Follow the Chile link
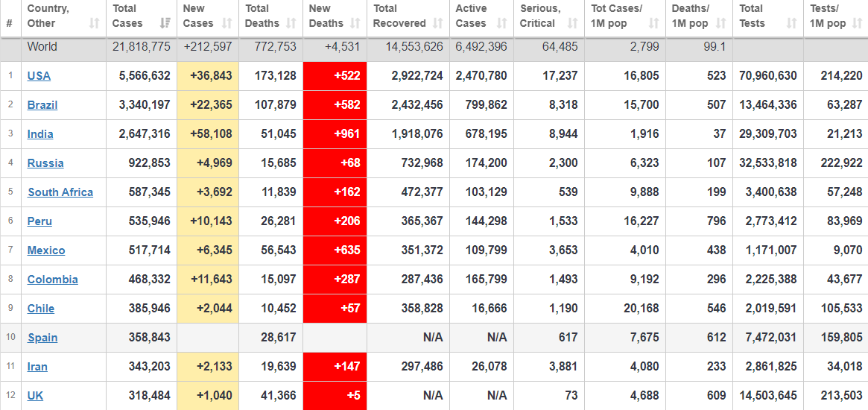This screenshot has height=410, width=868. [41, 309]
